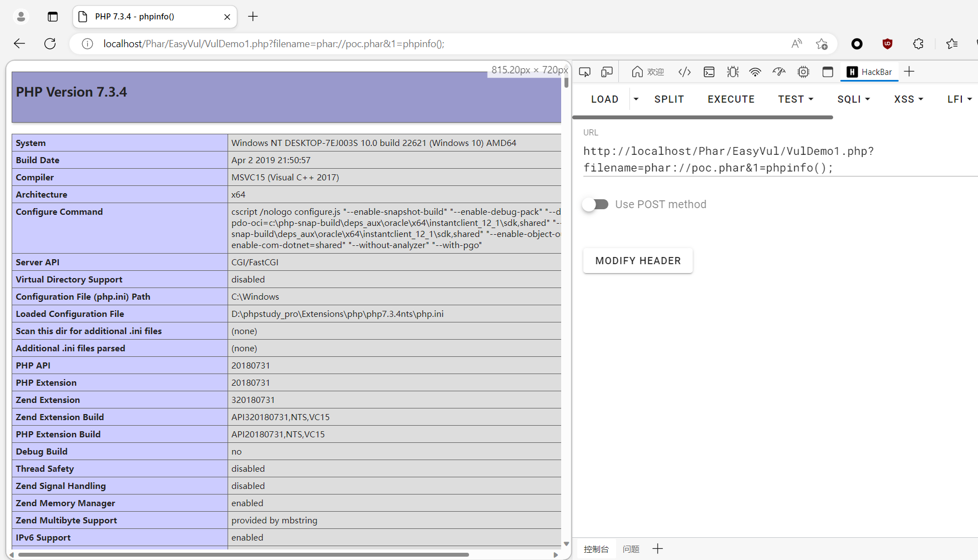Open the DevTools Network wifi icon
Screen dimensions: 978x560
[x=755, y=72]
